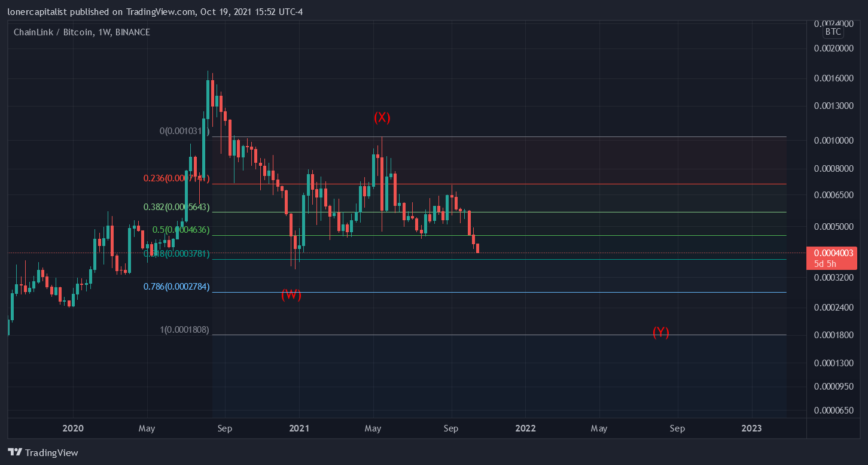Click the blue 0.786 Fibonacci horizontal line
868x465 pixels.
pos(499,292)
